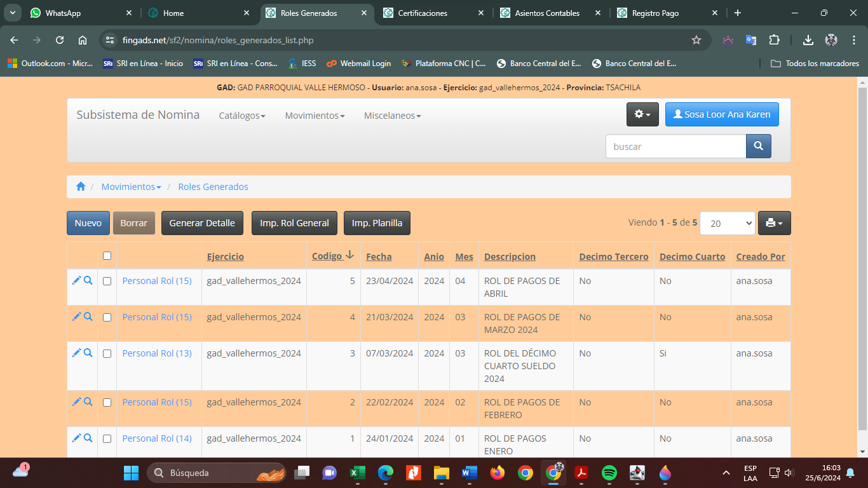Click the pencil edit icon for ROL DE PAGOS DE ABRIL
868x488 pixels.
(76, 280)
